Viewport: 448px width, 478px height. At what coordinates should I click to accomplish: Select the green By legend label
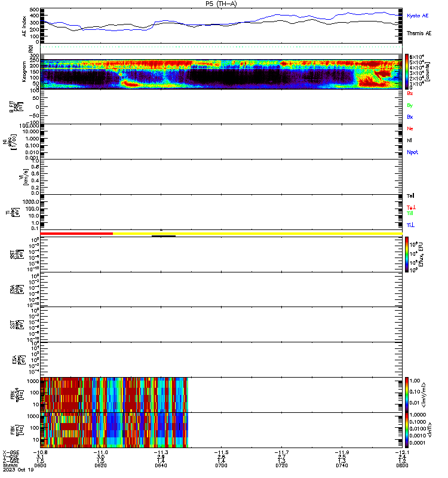(410, 105)
